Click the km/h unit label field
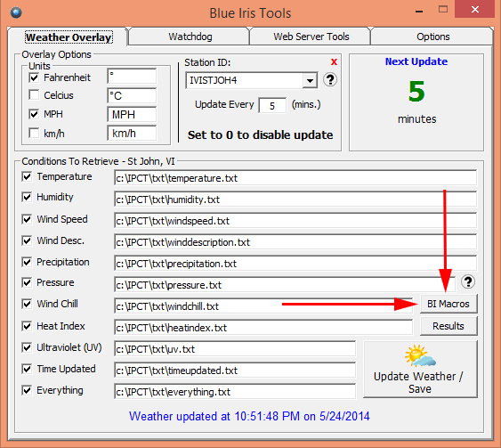 (x=132, y=133)
